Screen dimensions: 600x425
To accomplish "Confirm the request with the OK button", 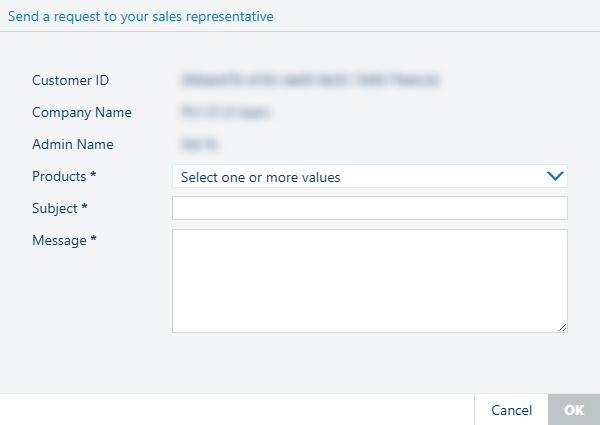I will tap(573, 410).
